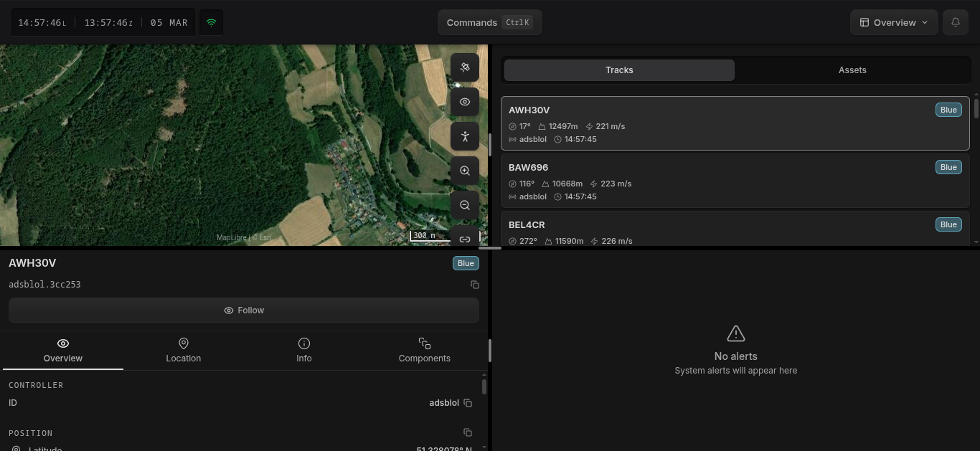The height and width of the screenshot is (451, 980).
Task: Open the Components tab
Action: (x=424, y=350)
